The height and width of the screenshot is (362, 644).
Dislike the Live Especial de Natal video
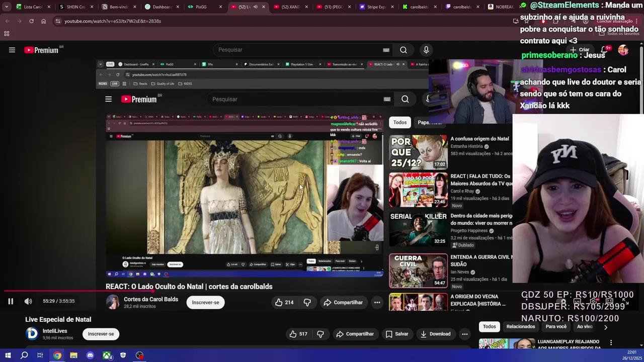[320, 334]
